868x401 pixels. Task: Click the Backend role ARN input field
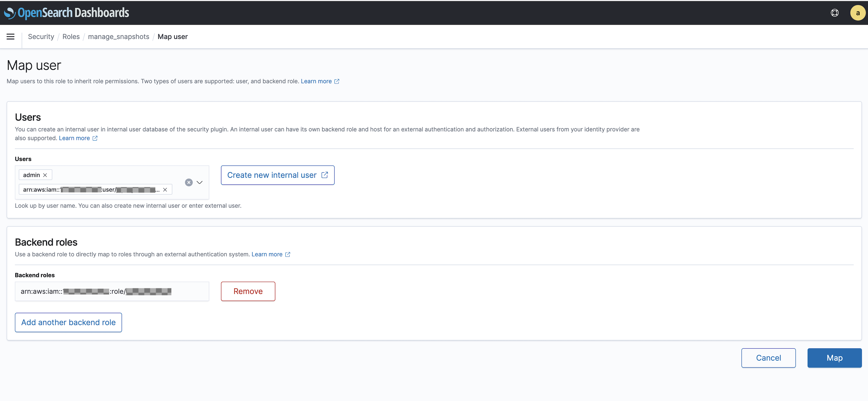[x=111, y=291]
